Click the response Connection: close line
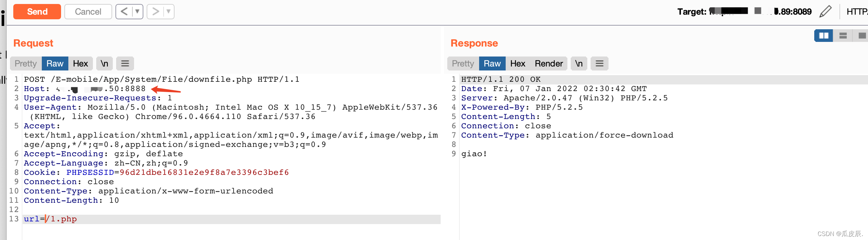The width and height of the screenshot is (868, 240). [506, 126]
